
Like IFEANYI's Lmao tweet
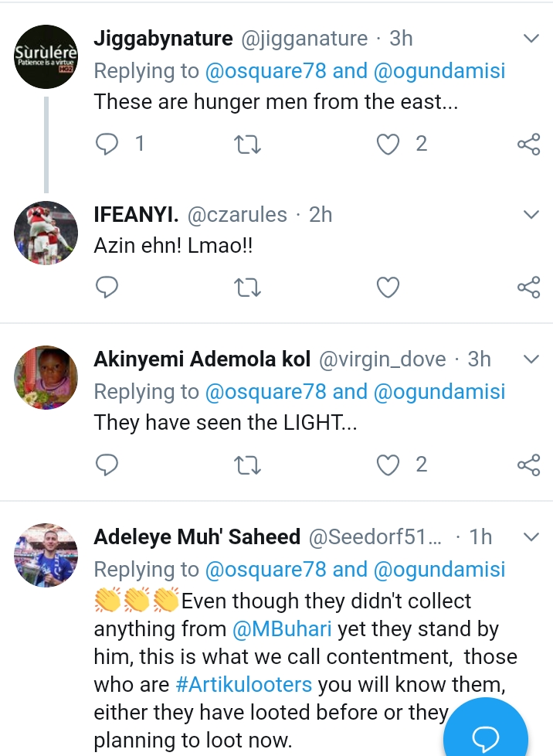388,288
